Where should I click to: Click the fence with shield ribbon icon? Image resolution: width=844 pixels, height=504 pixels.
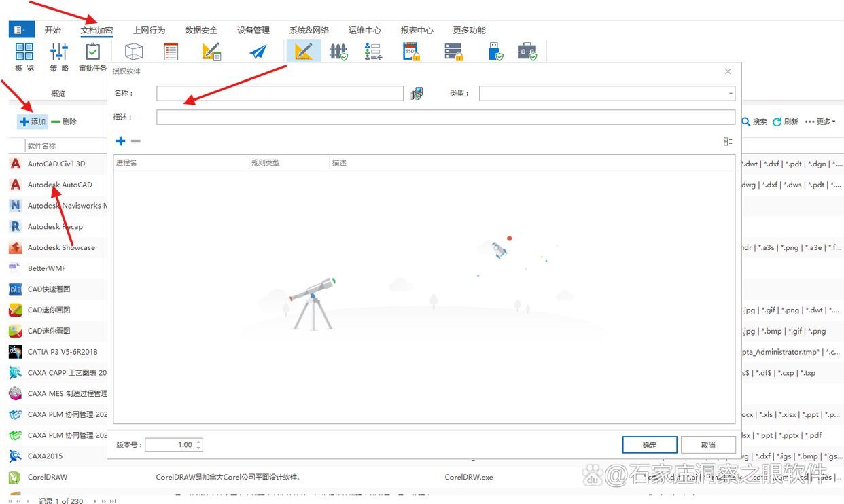click(x=338, y=52)
